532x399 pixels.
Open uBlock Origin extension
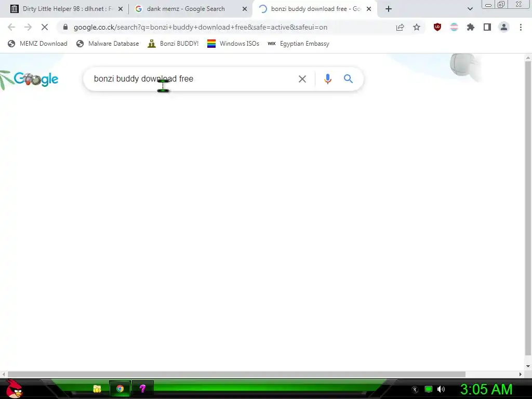(437, 27)
